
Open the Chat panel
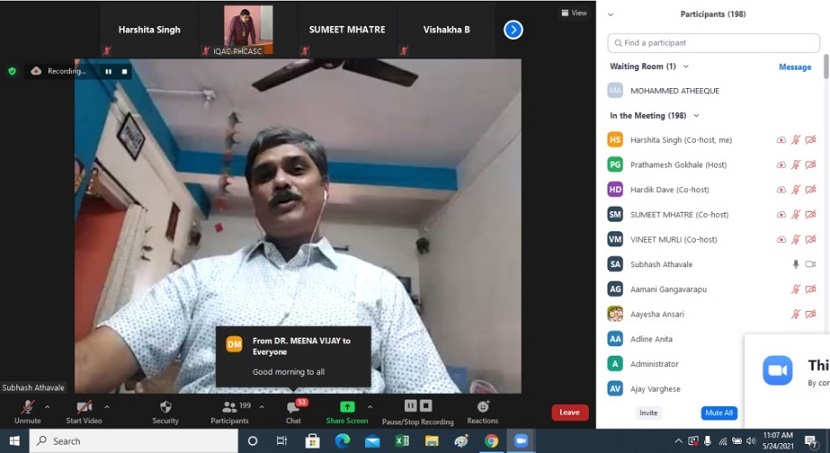point(293,408)
